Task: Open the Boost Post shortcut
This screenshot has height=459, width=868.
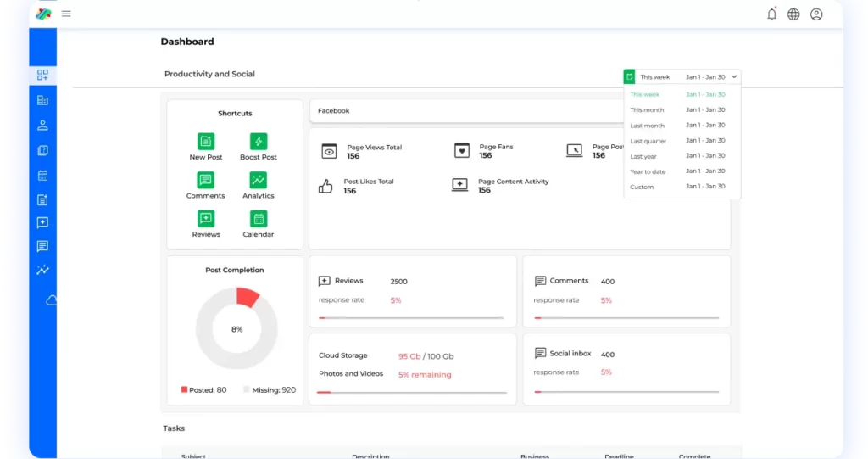Action: [259, 142]
